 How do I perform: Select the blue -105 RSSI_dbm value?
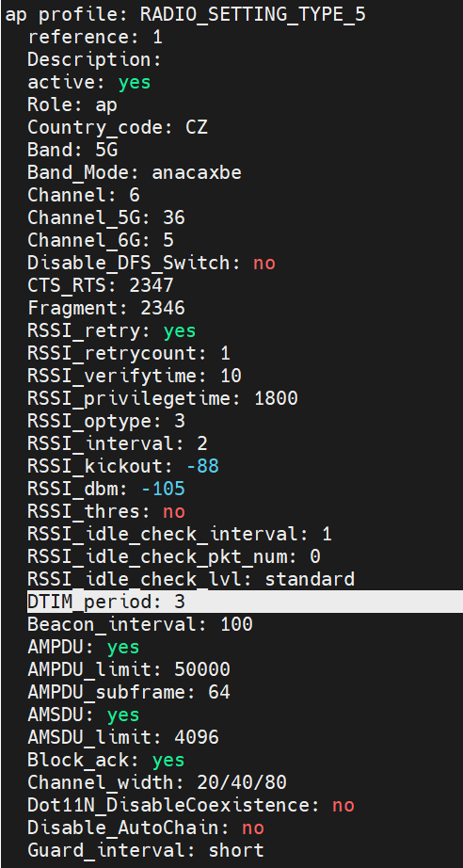pos(163,489)
